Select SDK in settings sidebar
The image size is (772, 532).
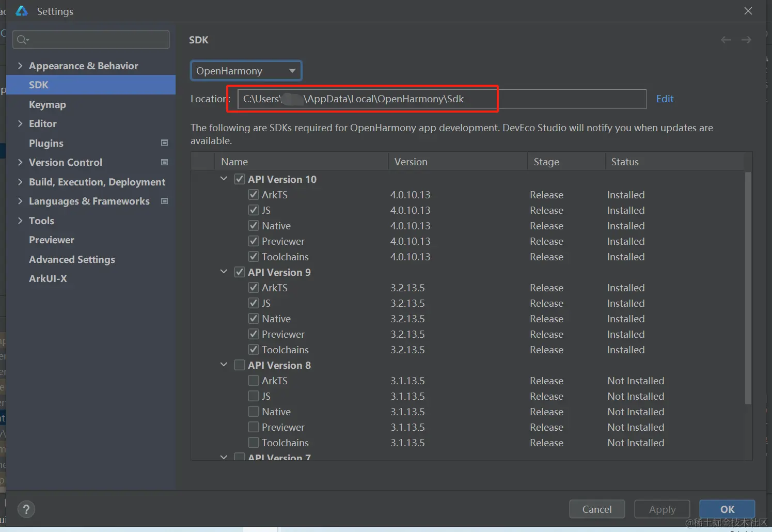click(91, 85)
